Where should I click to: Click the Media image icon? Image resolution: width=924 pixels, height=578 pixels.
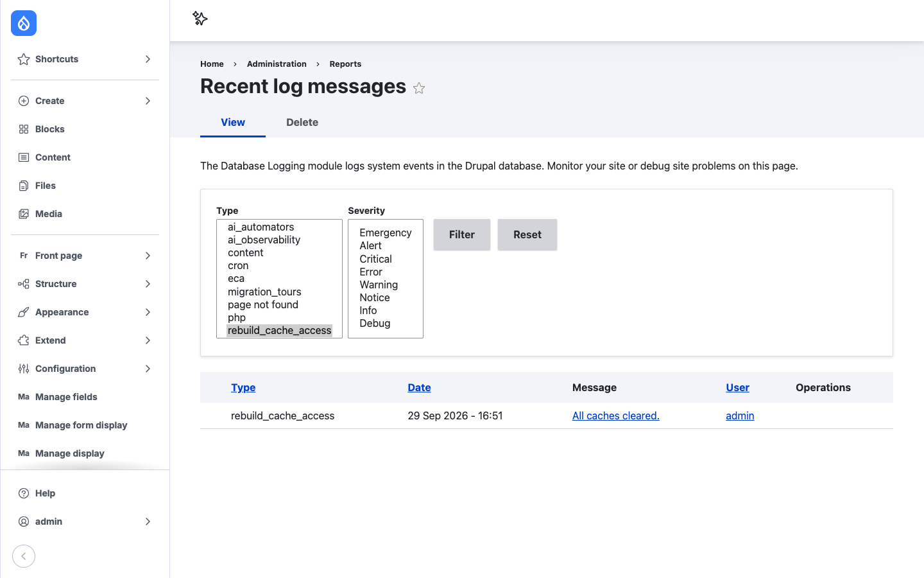point(24,214)
